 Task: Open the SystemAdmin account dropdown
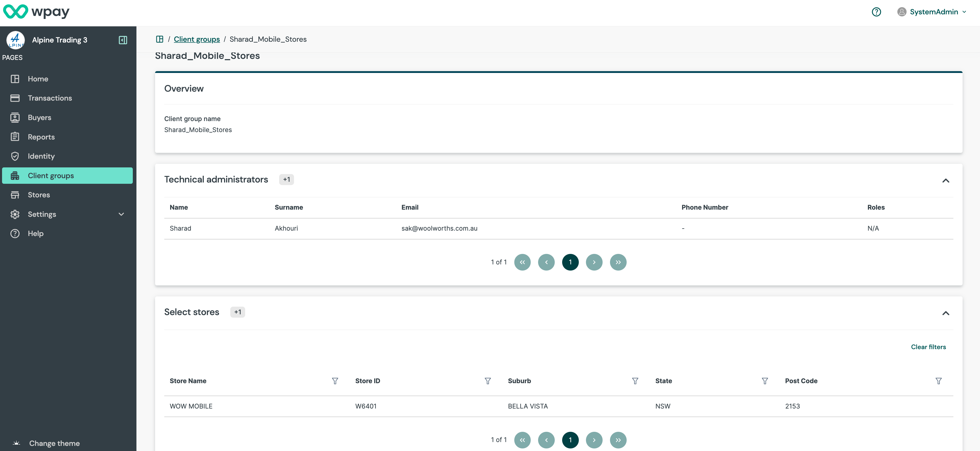pyautogui.click(x=932, y=12)
